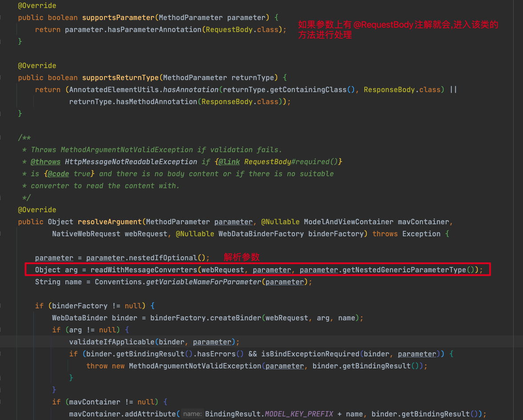
Task: Click the validateIfApplicable method call
Action: tap(112, 342)
